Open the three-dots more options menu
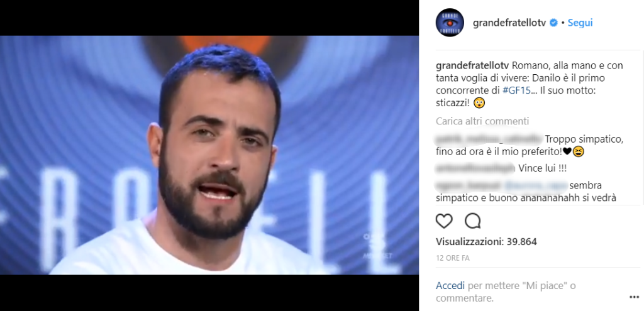This screenshot has height=311, width=644. point(634,297)
